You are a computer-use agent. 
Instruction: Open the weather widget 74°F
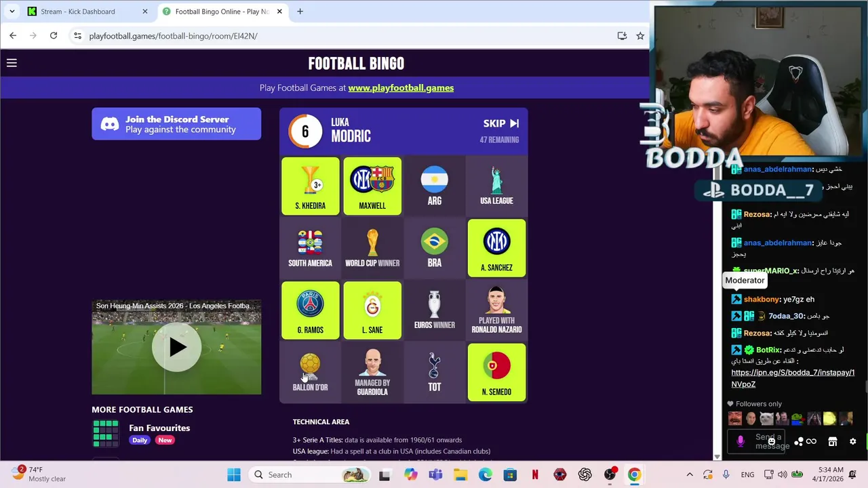point(38,474)
